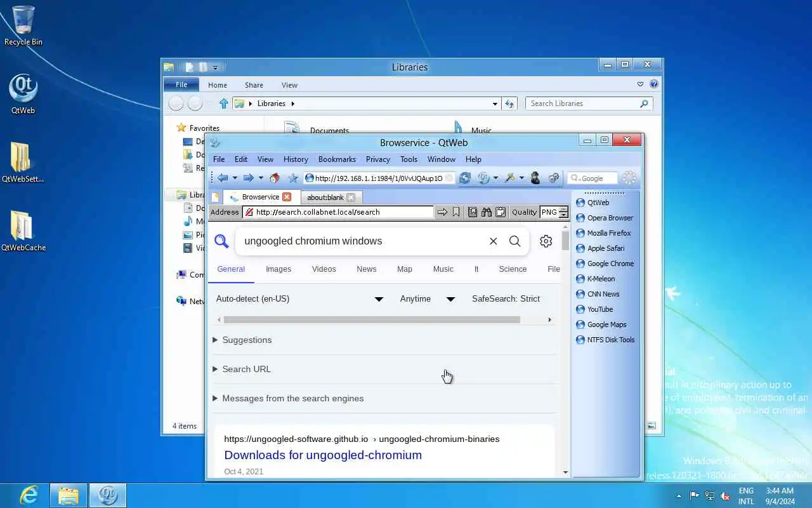Go forward with QtWeb's forward arrow
The height and width of the screenshot is (508, 812).
(249, 178)
